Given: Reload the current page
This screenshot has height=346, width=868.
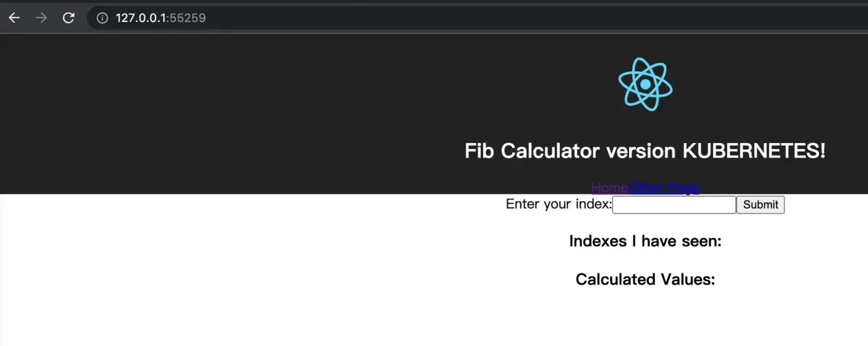Looking at the screenshot, I should click(68, 18).
